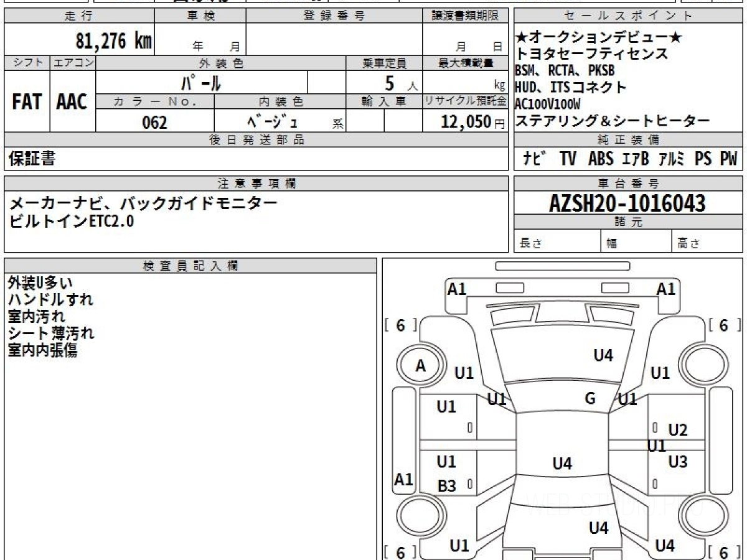Click the 外装U多い inspector note
747x560 pixels.
(x=40, y=282)
